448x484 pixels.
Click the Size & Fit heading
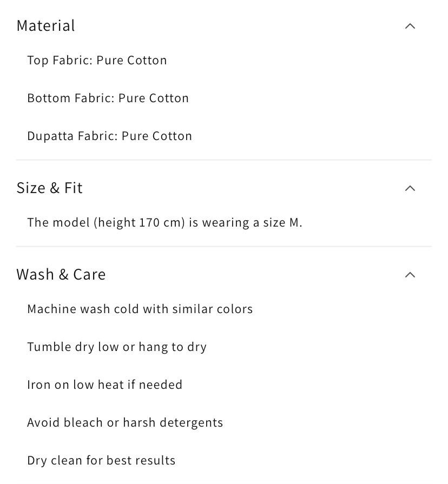click(x=50, y=188)
